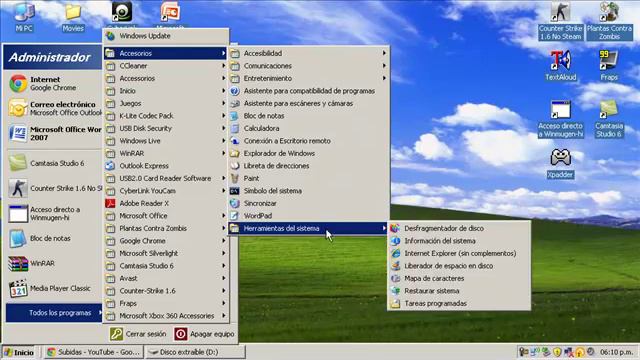
Task: Select Adobe Reader X in programs list
Action: 165,203
